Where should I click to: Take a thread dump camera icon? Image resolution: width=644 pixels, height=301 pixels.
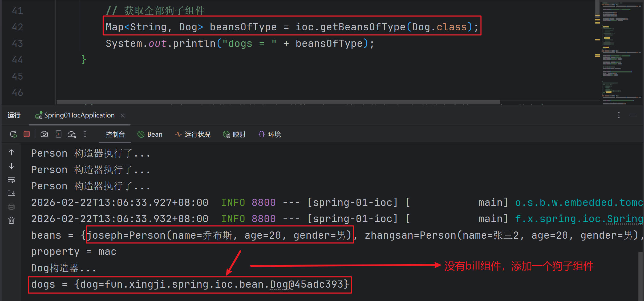click(x=44, y=134)
